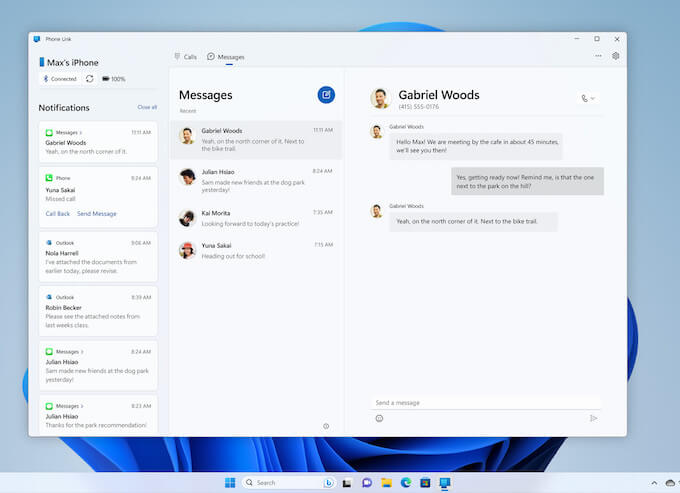The width and height of the screenshot is (680, 493).
Task: Clear all notifications
Action: [x=147, y=107]
